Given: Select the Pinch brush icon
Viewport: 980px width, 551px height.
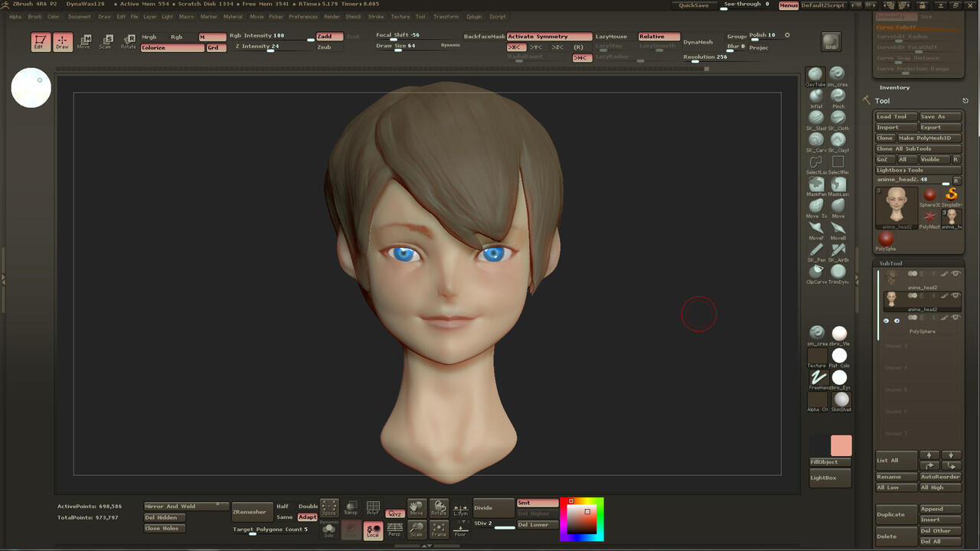Looking at the screenshot, I should [838, 96].
